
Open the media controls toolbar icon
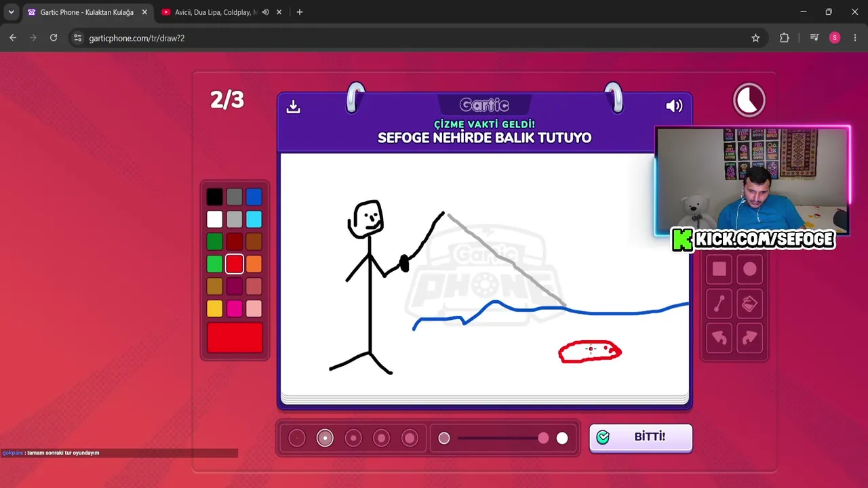tap(814, 38)
